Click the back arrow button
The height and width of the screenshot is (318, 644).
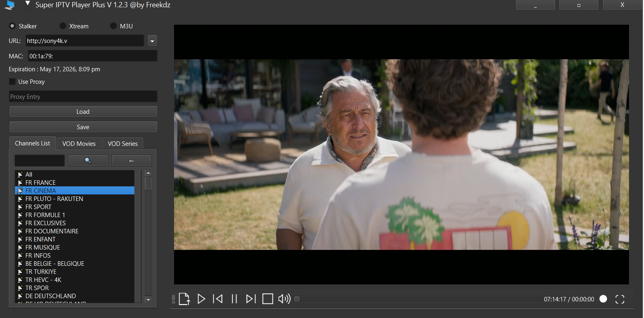coord(131,160)
